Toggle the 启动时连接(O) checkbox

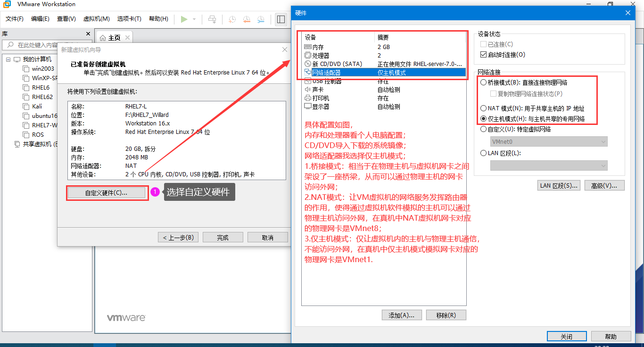coord(483,55)
